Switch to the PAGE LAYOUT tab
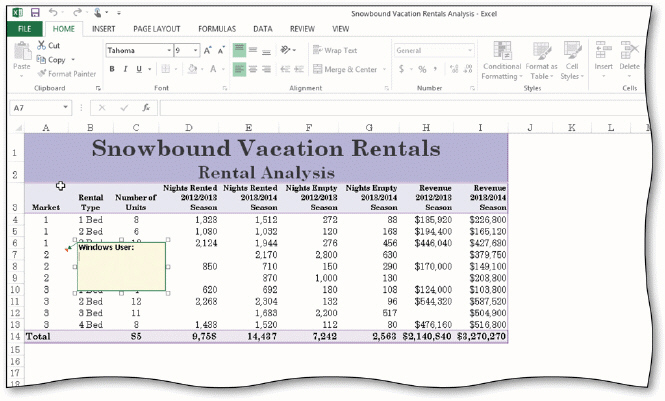The height and width of the screenshot is (401, 665). click(156, 29)
